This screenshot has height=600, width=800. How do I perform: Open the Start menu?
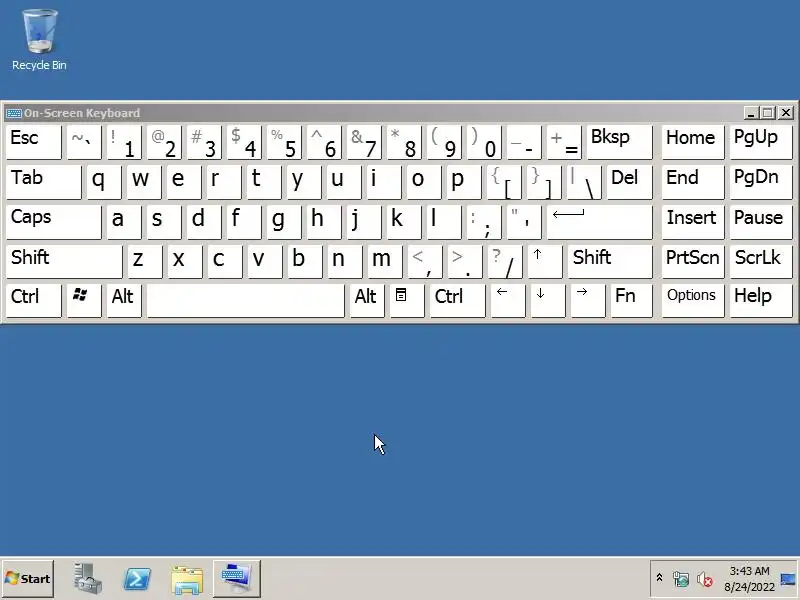point(28,579)
